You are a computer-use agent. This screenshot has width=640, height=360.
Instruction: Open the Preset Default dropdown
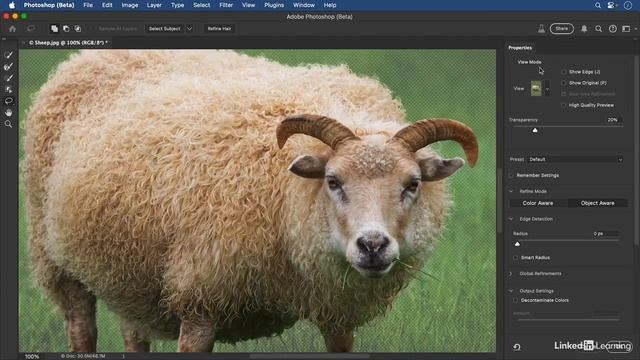pos(575,159)
